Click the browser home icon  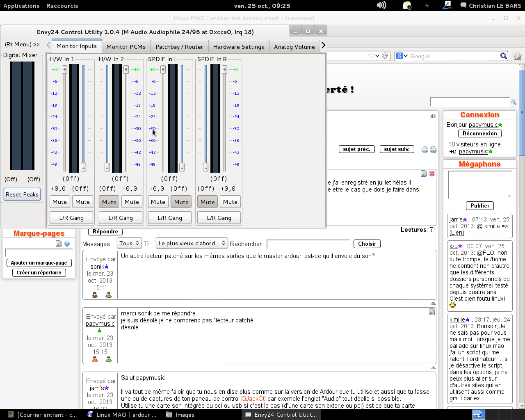[517, 56]
